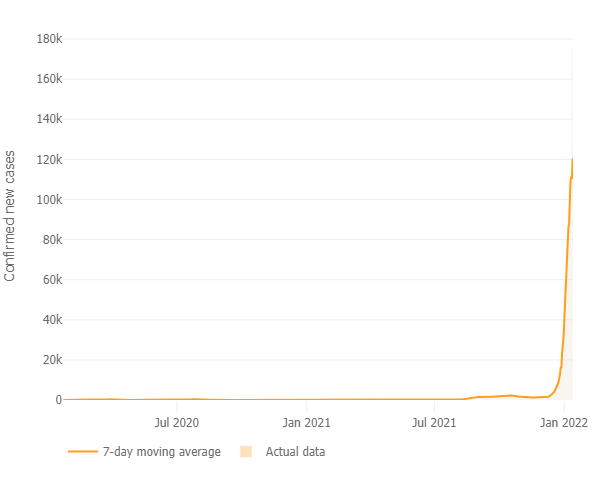Click the peak of the orange line
Screen dimensions: 600x500
pos(572,159)
